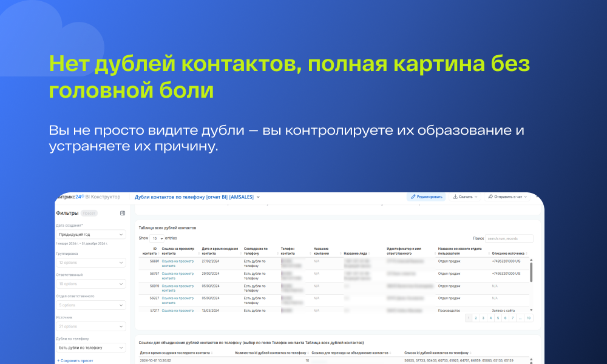
Task: Go to page 5 of table
Action: pos(498,318)
